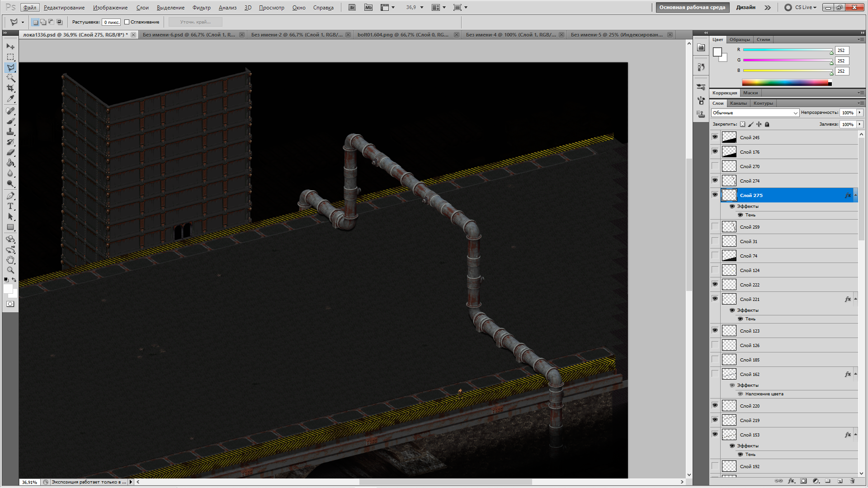The width and height of the screenshot is (868, 488).
Task: Hide layer Слой 245
Action: coord(715,137)
